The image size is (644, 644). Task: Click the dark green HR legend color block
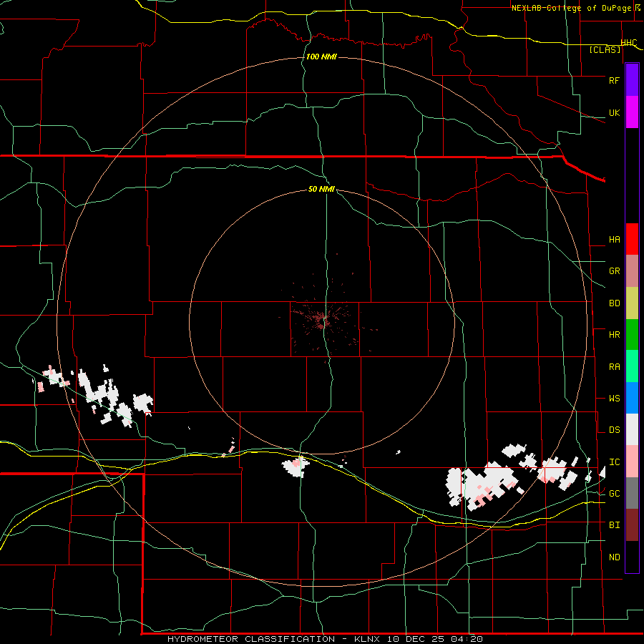pyautogui.click(x=632, y=335)
